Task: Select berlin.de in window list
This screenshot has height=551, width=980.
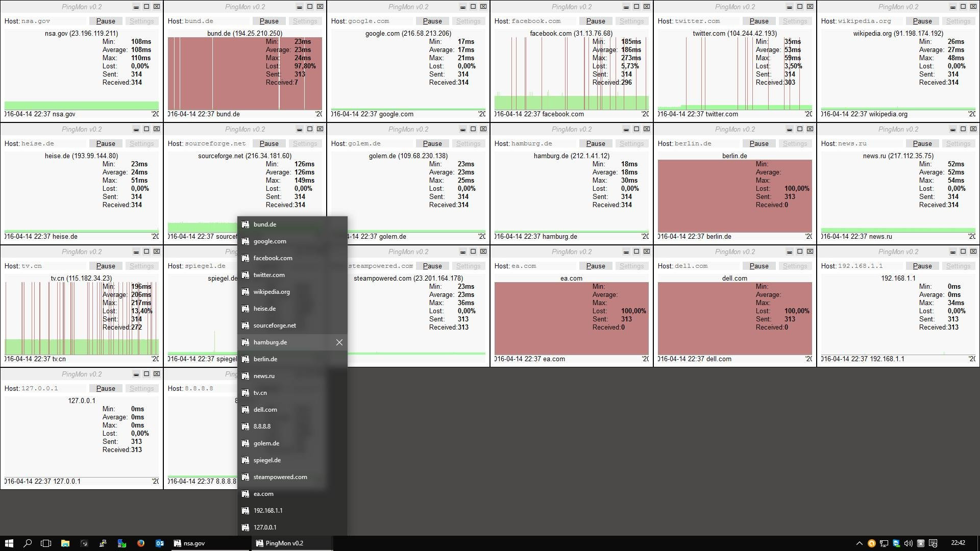Action: (292, 359)
